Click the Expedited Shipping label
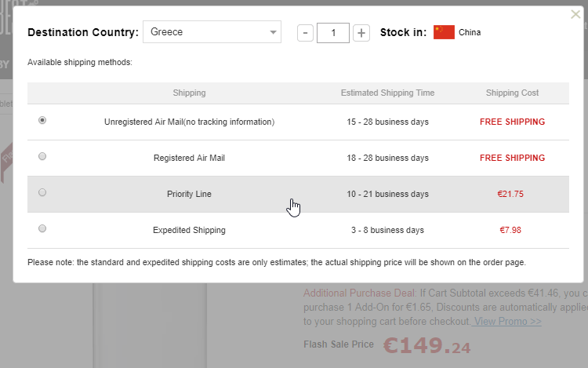This screenshot has height=368, width=588. coord(189,230)
